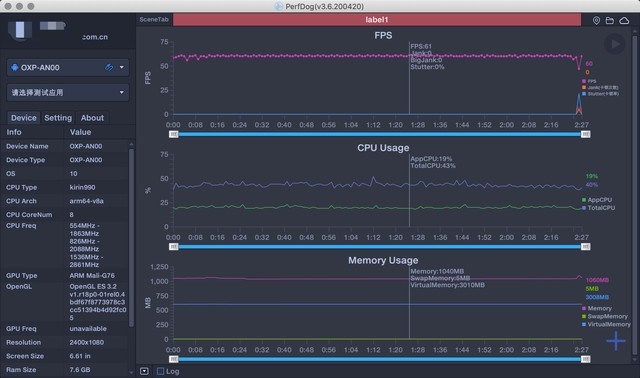Enable the Log checkbox

(160, 371)
